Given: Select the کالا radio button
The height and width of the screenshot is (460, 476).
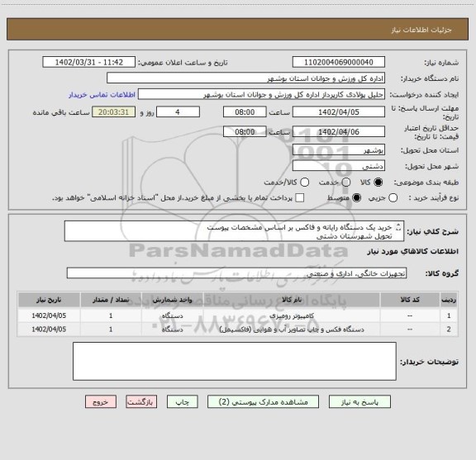Looking at the screenshot, I should point(378,183).
